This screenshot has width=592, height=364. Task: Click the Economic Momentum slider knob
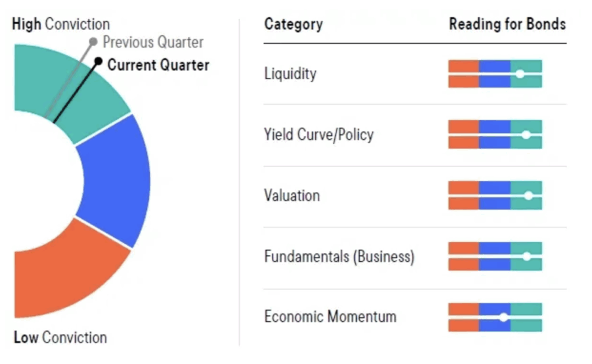coord(504,318)
